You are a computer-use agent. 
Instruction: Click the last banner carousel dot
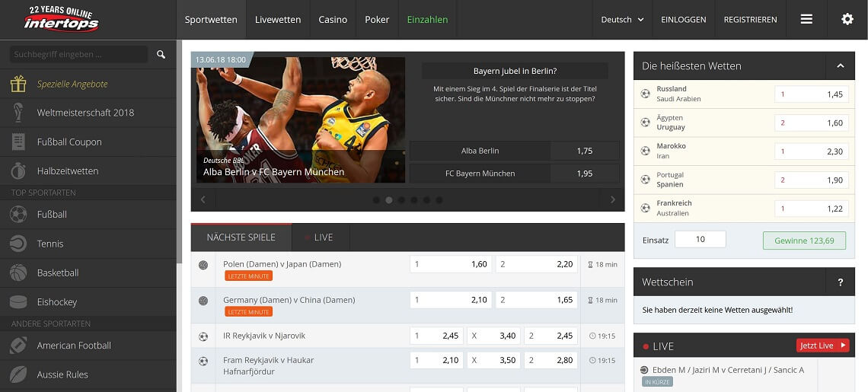[x=439, y=200]
